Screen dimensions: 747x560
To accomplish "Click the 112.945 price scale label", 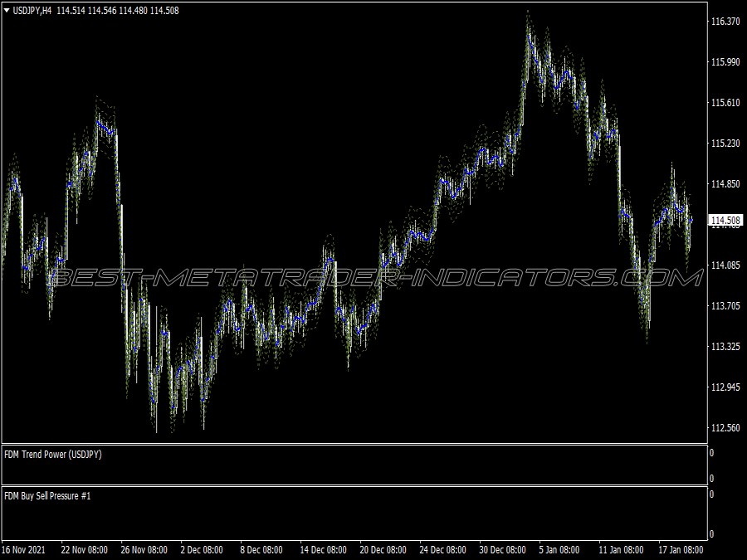I will pyautogui.click(x=725, y=387).
